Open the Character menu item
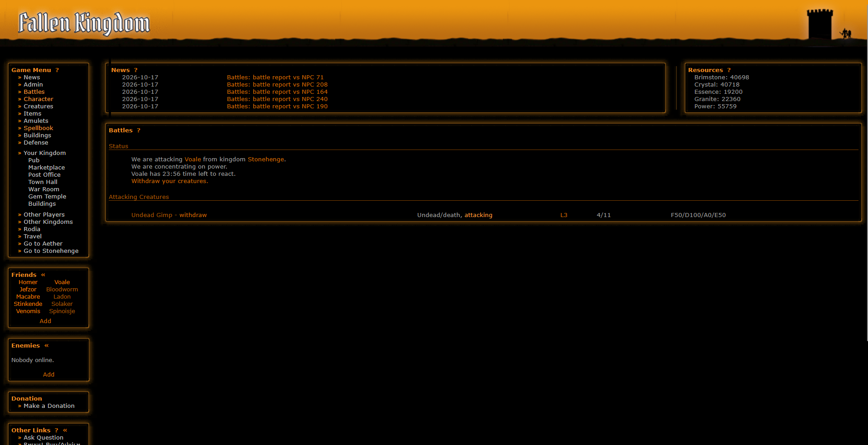The height and width of the screenshot is (445, 868). [39, 99]
